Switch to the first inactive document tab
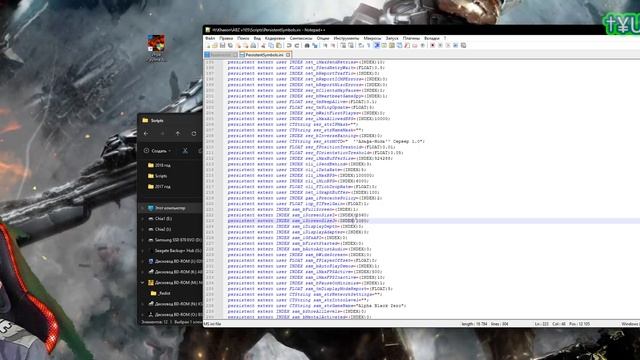The height and width of the screenshot is (360, 640). pos(221,54)
